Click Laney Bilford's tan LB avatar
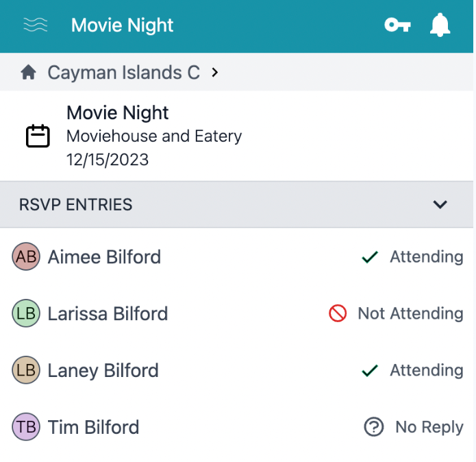 click(26, 371)
